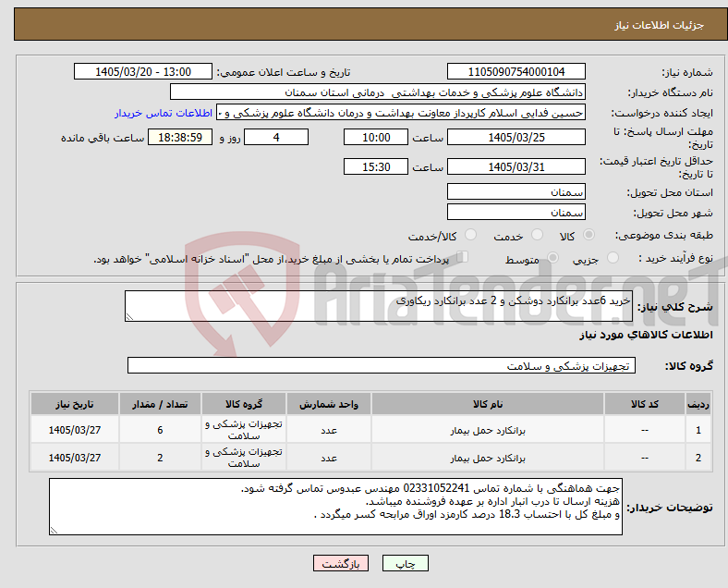Click the row 1 need date 1405/03/27
The image size is (728, 588).
coord(75,430)
